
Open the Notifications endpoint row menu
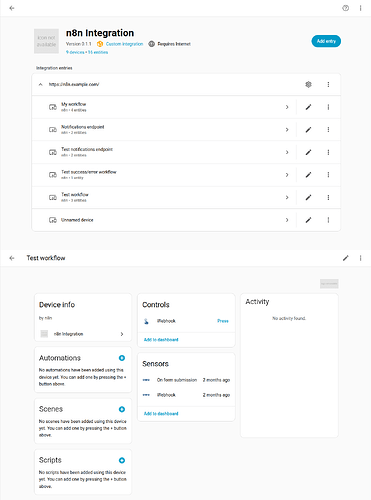coord(328,130)
